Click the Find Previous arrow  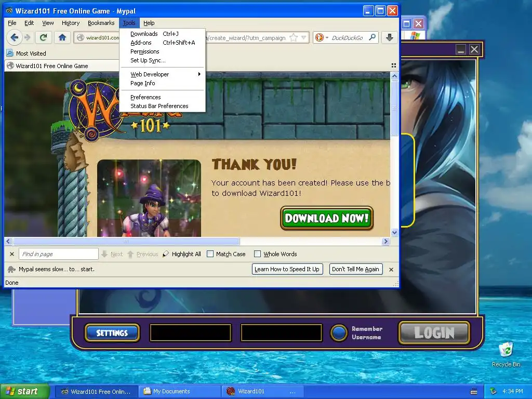(x=130, y=254)
